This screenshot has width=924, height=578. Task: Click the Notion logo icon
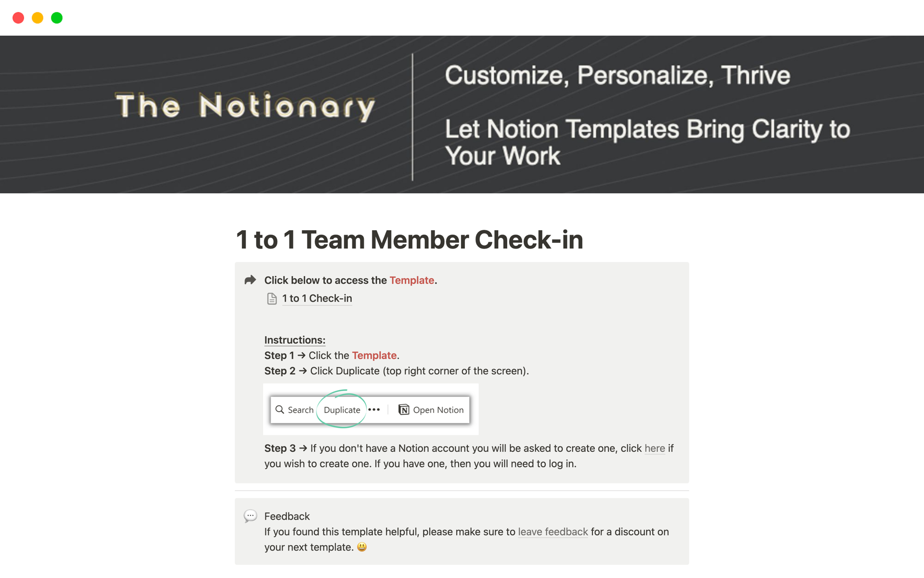[404, 409]
